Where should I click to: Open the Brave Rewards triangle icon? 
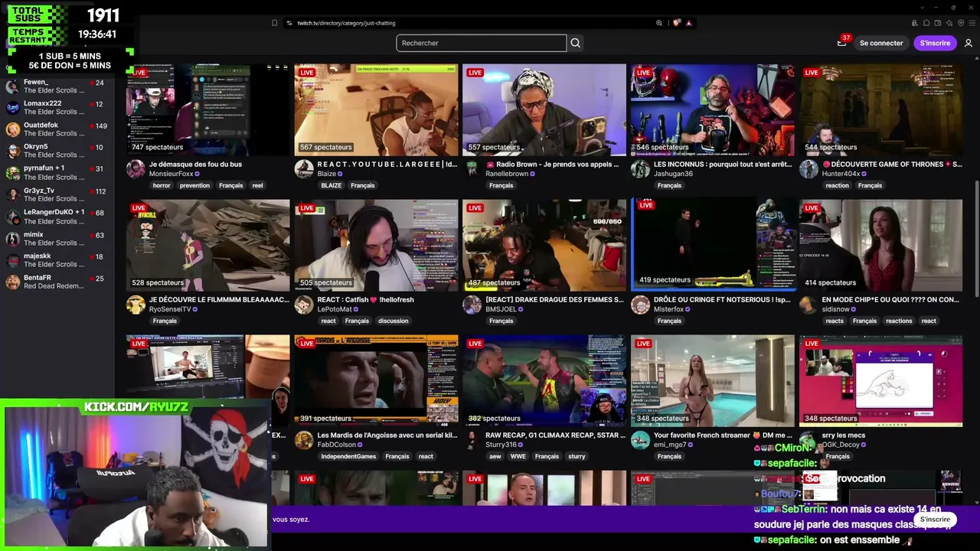pyautogui.click(x=688, y=23)
